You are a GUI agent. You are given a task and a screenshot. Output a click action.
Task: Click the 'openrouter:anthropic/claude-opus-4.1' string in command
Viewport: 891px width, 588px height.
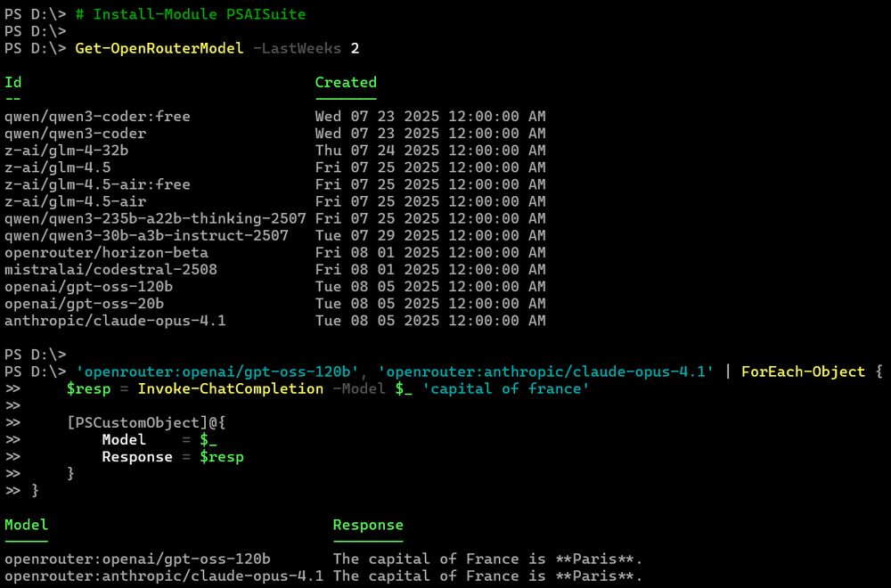tap(545, 372)
